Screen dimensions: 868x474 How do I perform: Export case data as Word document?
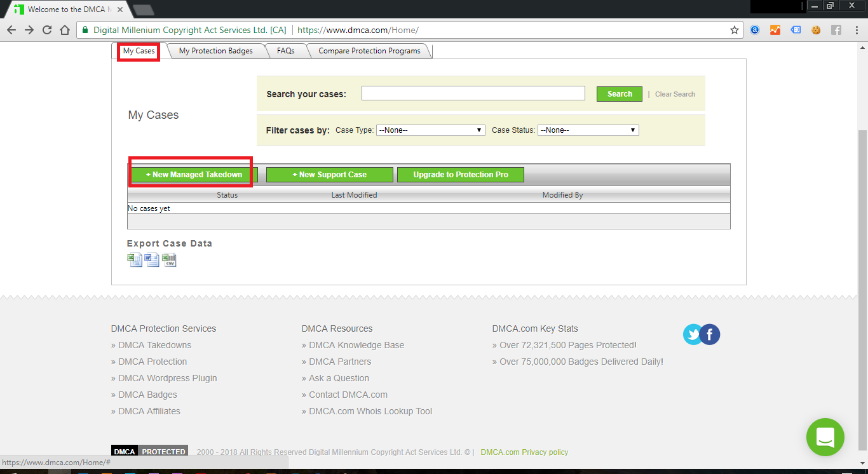[x=152, y=259]
